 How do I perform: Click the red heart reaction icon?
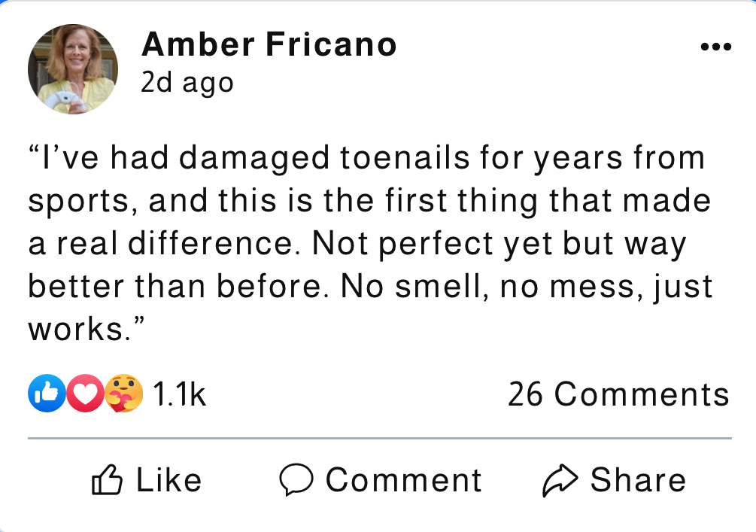click(85, 393)
